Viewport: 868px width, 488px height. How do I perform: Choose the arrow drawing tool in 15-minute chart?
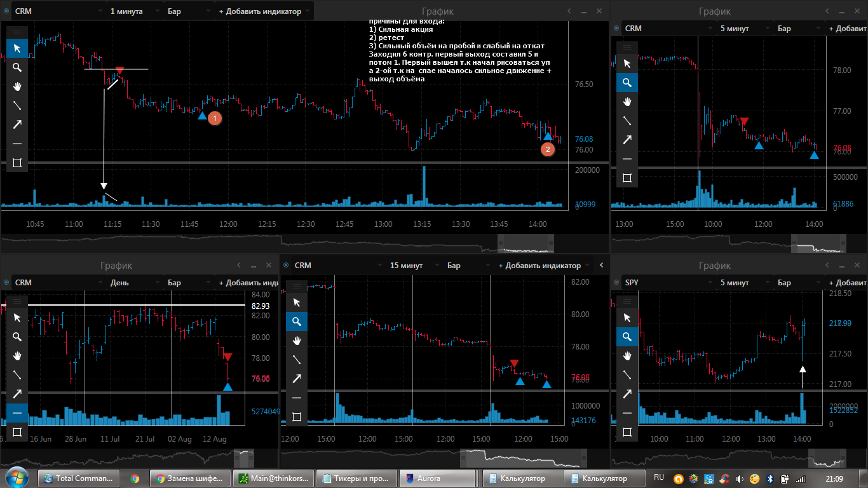[297, 379]
